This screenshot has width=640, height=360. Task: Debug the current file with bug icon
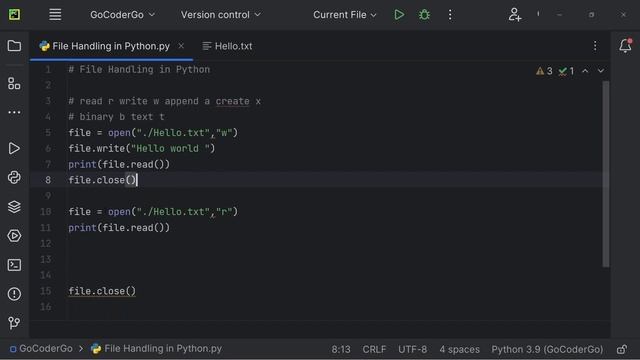[x=424, y=15]
